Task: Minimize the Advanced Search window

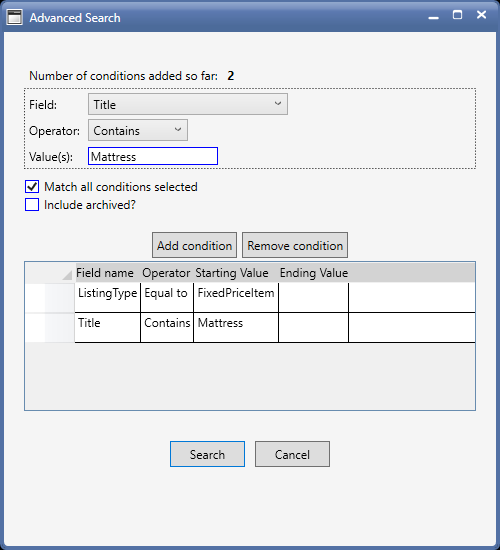Action: point(434,17)
